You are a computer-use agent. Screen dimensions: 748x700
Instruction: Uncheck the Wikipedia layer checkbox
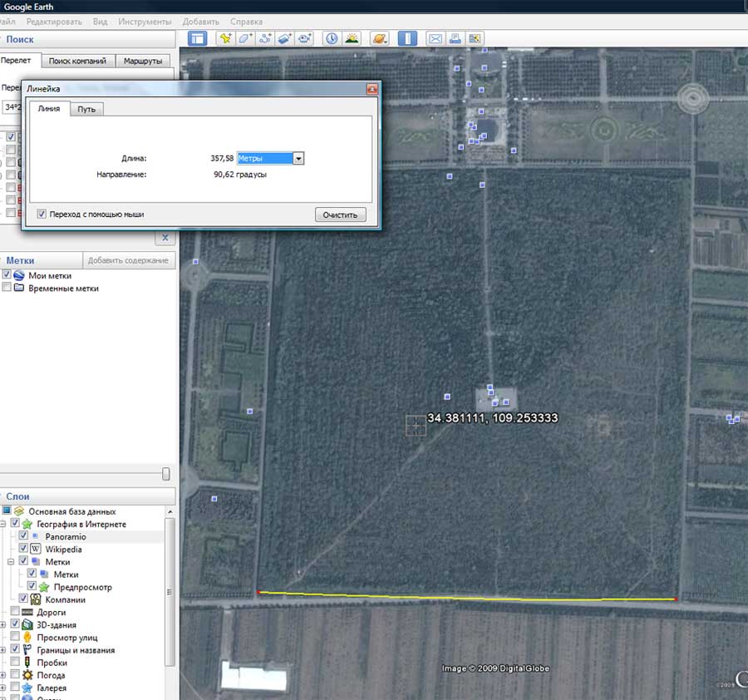(24, 550)
